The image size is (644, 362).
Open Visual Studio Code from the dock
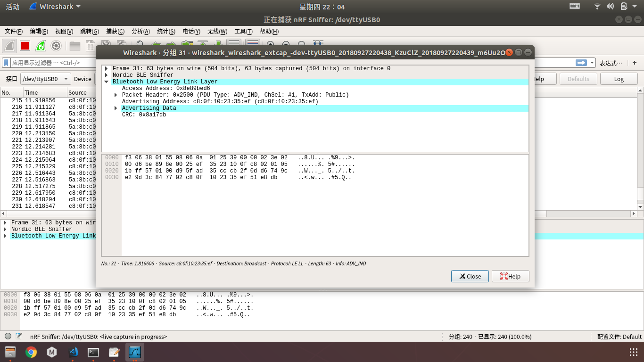click(x=73, y=352)
